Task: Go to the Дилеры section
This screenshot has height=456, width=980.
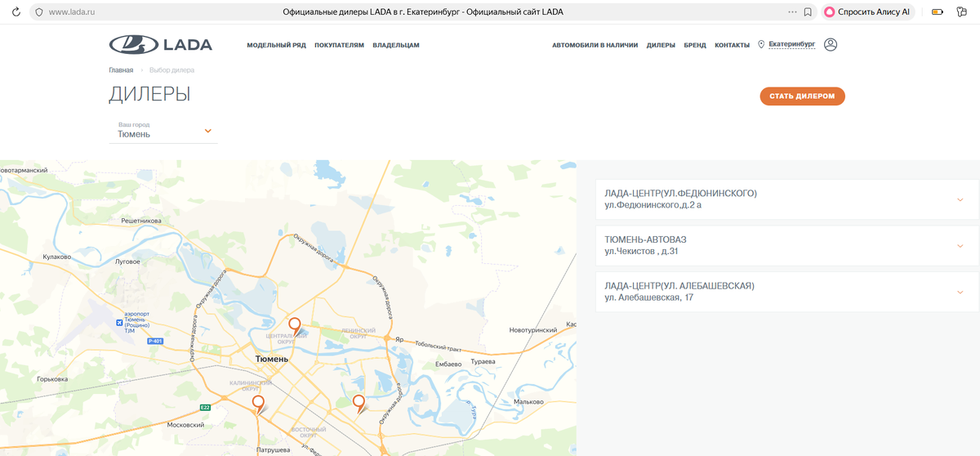Action: coord(661,46)
